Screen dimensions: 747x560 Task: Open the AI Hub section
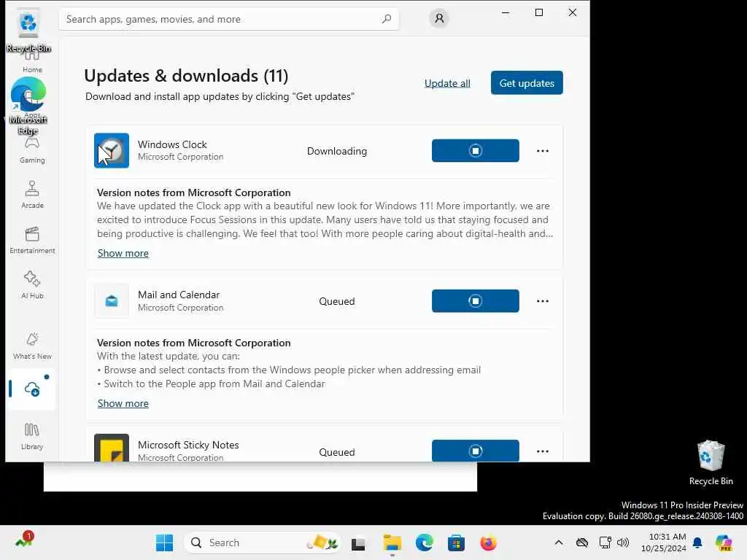point(32,285)
